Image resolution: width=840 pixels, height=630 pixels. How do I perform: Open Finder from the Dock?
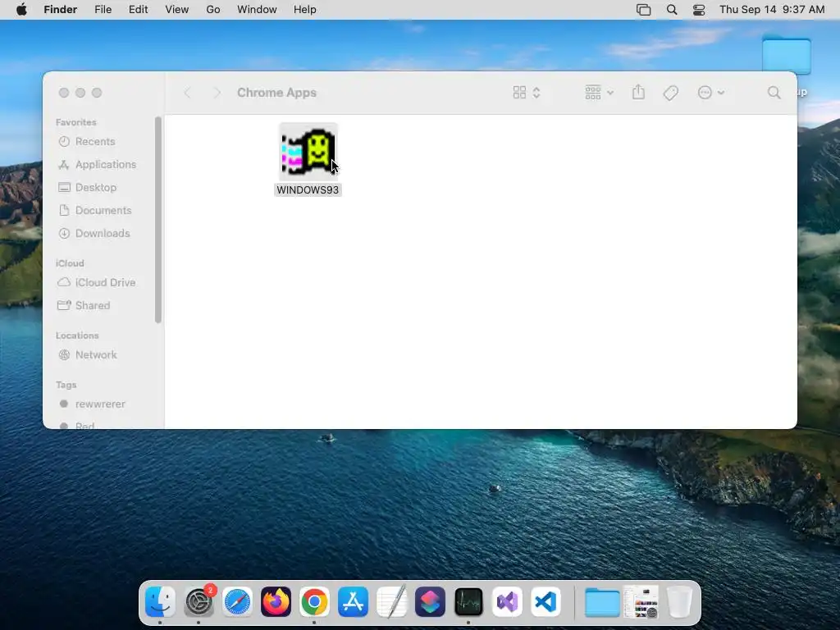[x=160, y=601]
